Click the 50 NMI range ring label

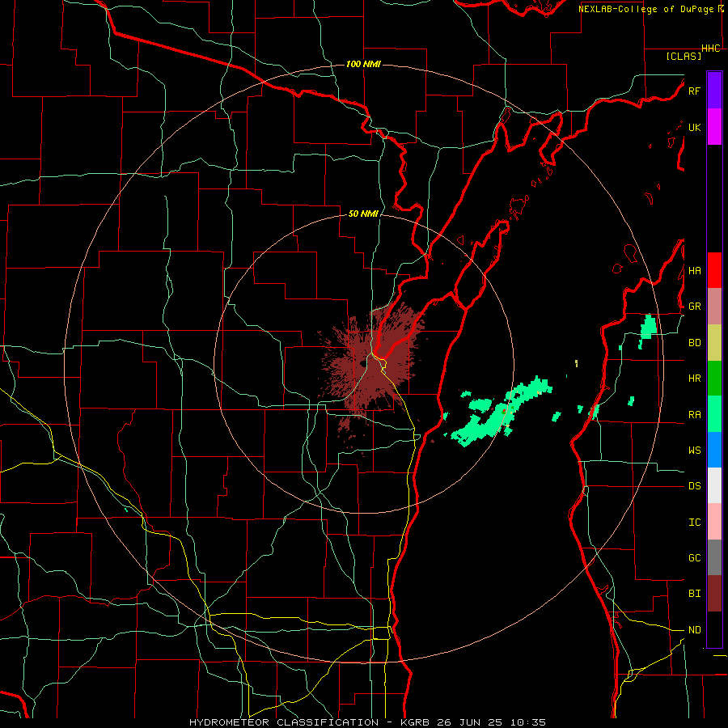click(363, 214)
